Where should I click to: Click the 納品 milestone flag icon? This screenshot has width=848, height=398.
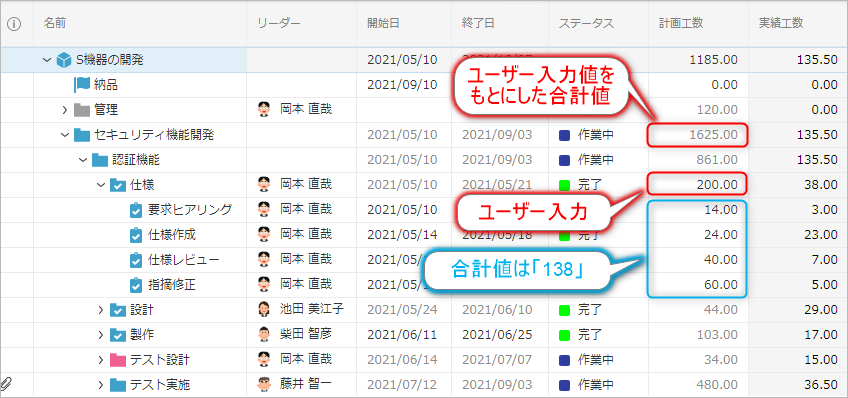(82, 84)
